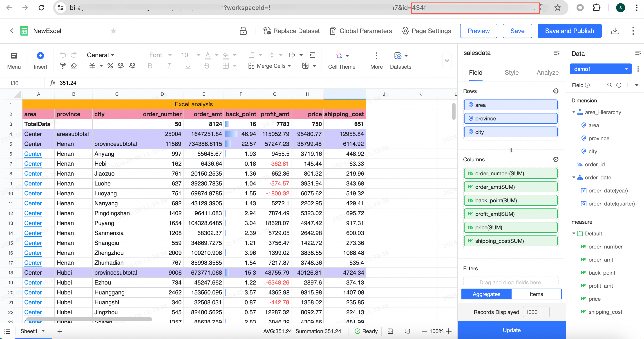Screen dimensions: 644x339
Task: Click refresh fields icon in Data panel
Action: pyautogui.click(x=619, y=85)
